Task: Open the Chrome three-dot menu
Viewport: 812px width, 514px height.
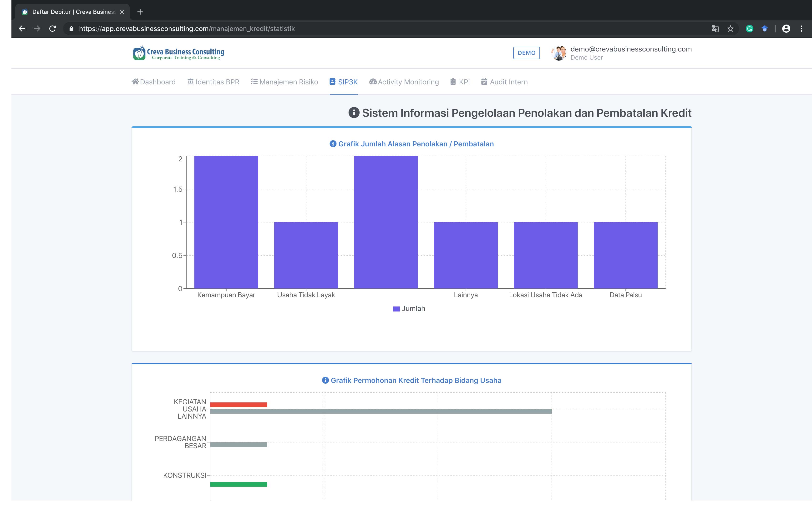Action: point(802,29)
